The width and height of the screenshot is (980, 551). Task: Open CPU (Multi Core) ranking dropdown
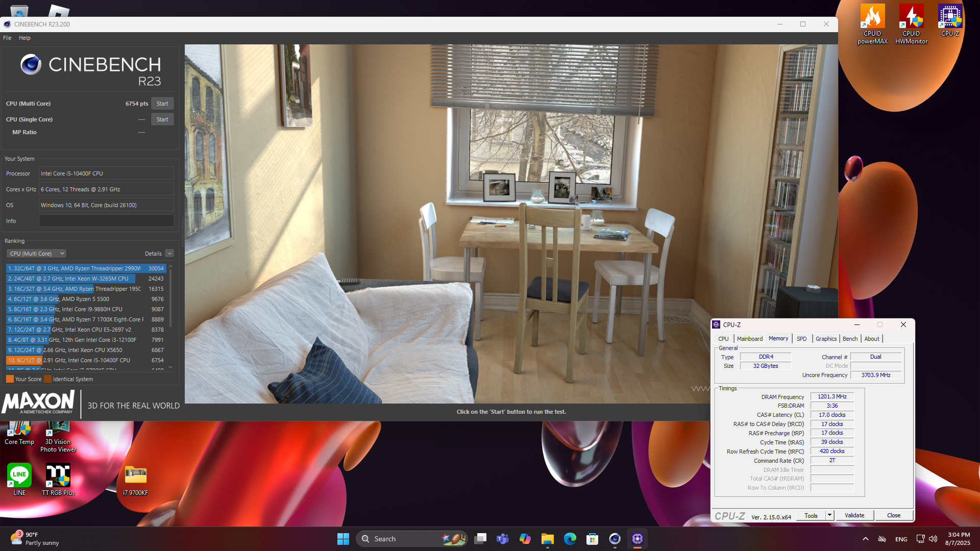point(37,254)
